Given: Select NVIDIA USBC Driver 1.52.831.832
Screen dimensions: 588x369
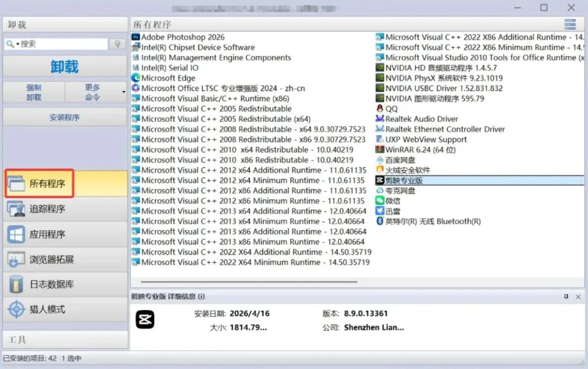Looking at the screenshot, I should click(439, 88).
